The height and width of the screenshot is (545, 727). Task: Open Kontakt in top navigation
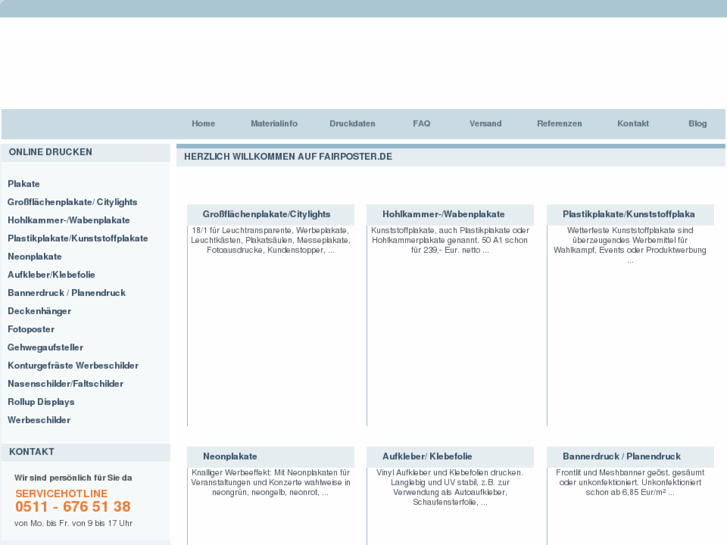pyautogui.click(x=633, y=124)
